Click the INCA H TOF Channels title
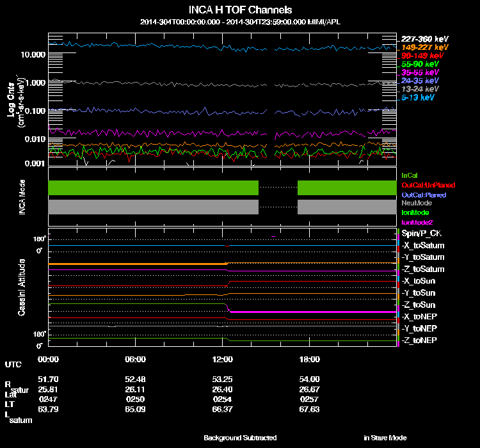This screenshot has height=448, width=480. [x=241, y=10]
